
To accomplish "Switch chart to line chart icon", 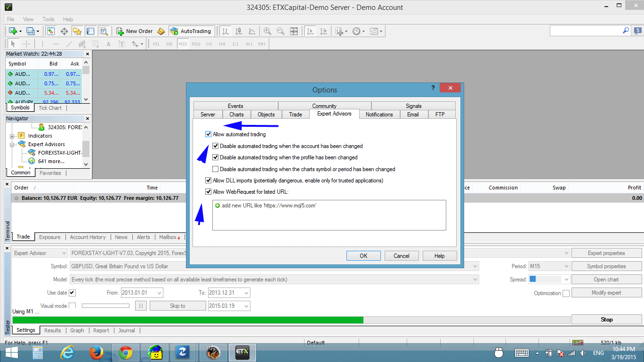I will click(252, 31).
